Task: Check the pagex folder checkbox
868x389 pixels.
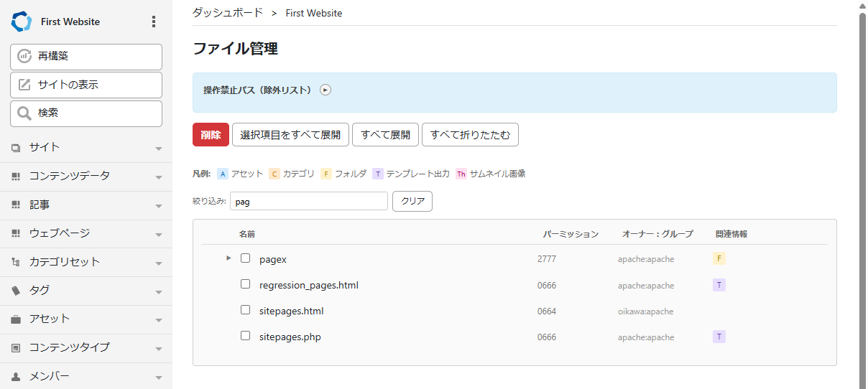Action: 245,258
